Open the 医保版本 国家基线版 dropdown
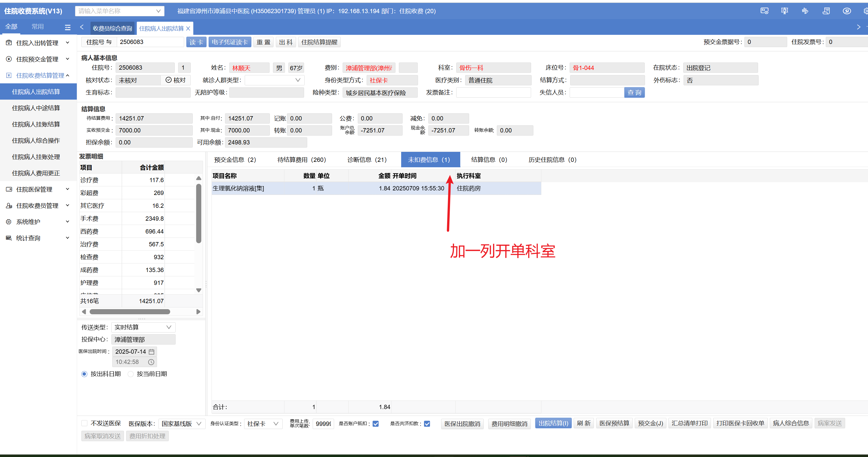 181,424
